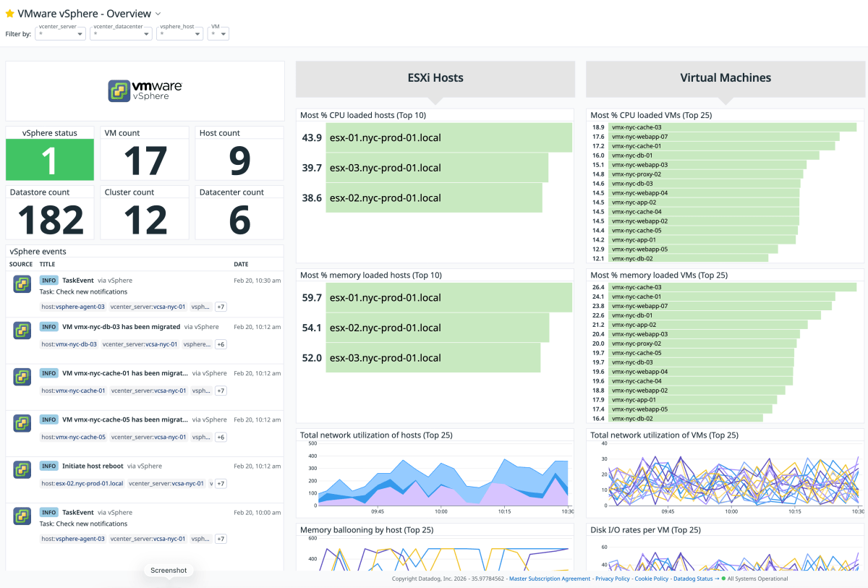Click the vSphere source icon on the top TaskEvent
The width and height of the screenshot is (868, 588).
coord(22,284)
